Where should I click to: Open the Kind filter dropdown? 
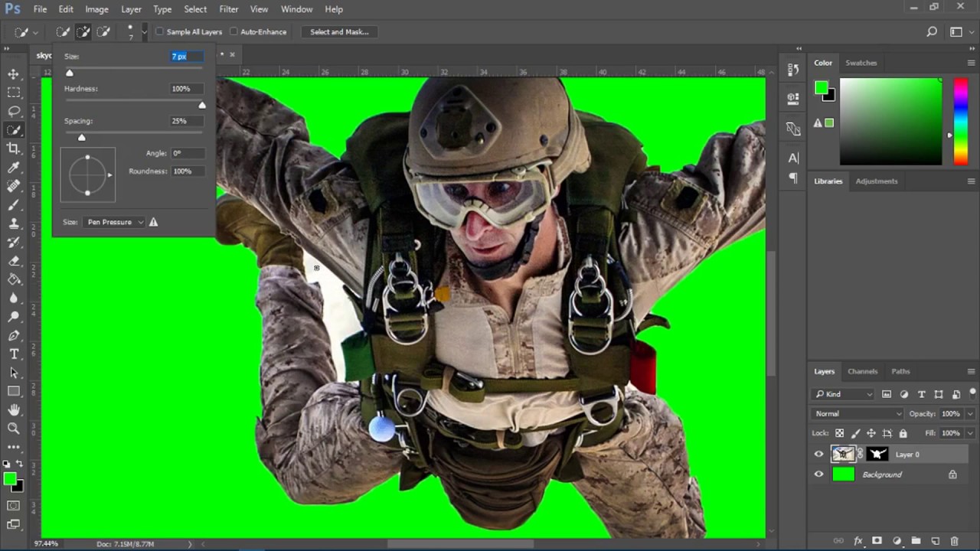[x=843, y=394]
